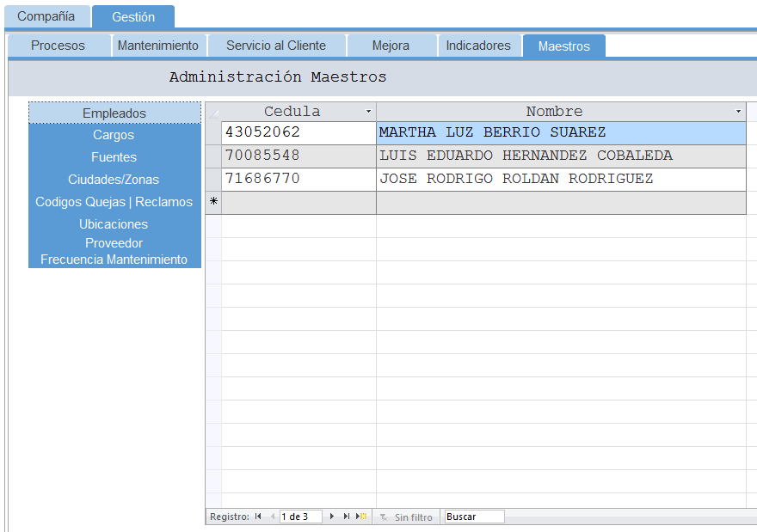Switch to the Compañía tab
Viewport: 757px width, 532px height.
tap(46, 16)
